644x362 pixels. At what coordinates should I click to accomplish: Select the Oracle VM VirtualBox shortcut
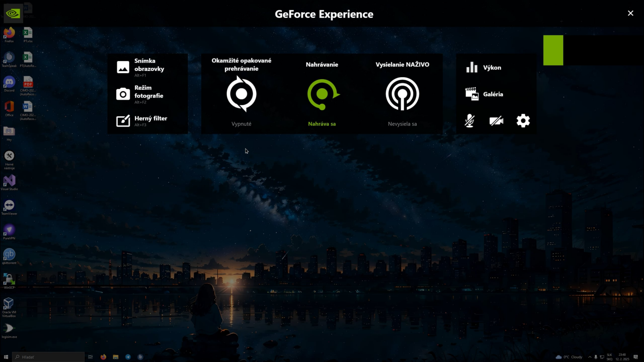pos(9,308)
